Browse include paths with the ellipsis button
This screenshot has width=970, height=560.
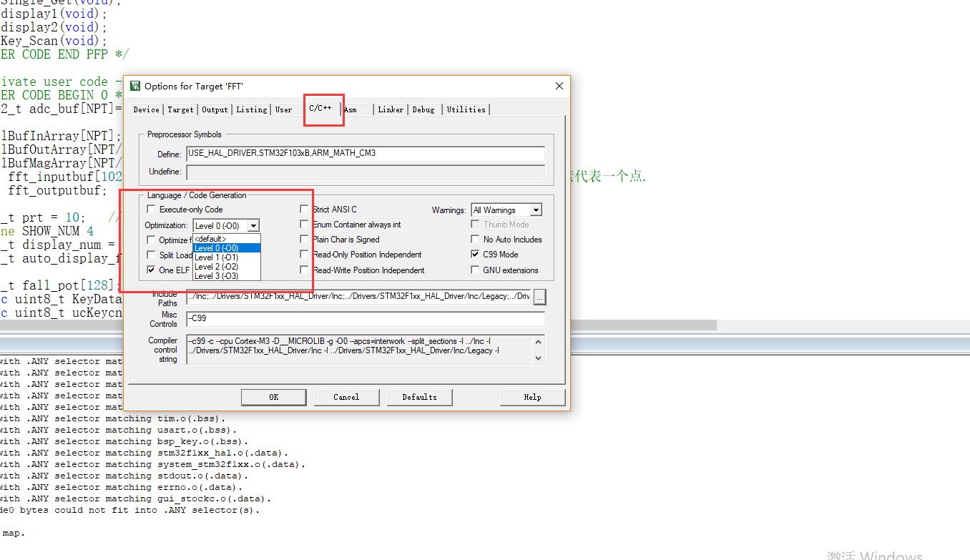click(540, 296)
